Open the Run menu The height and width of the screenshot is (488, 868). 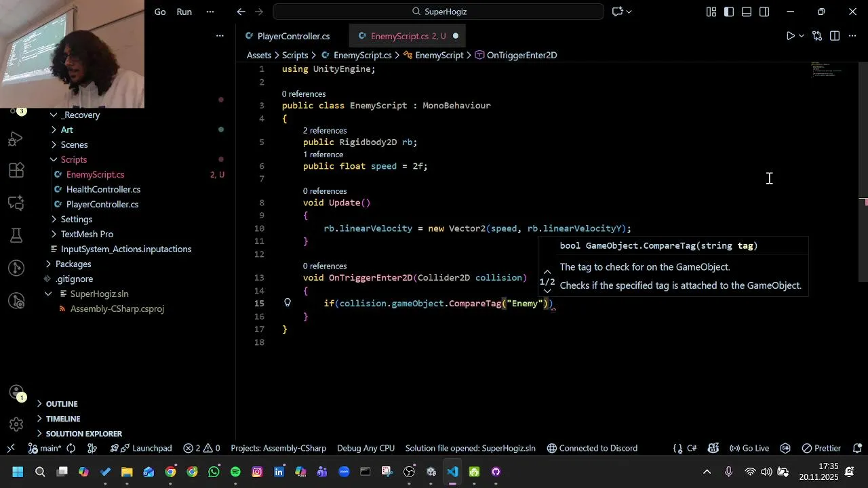click(x=184, y=12)
